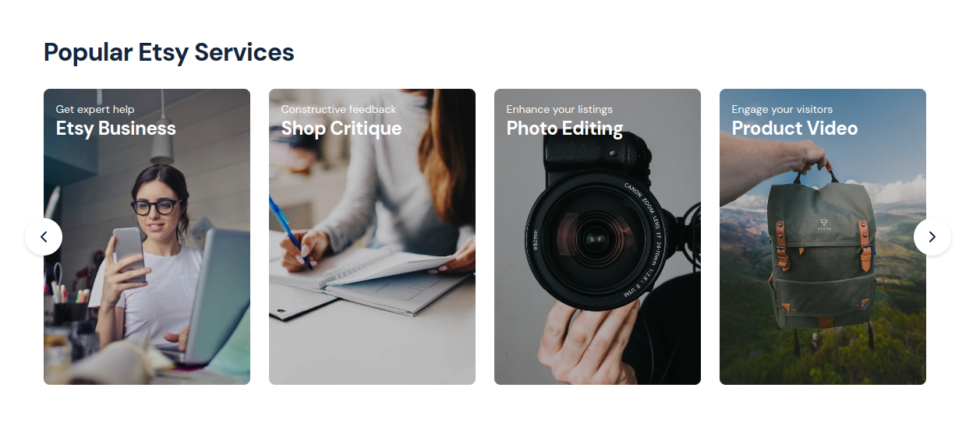
Task: Open the Photo Editing service card
Action: click(x=597, y=237)
